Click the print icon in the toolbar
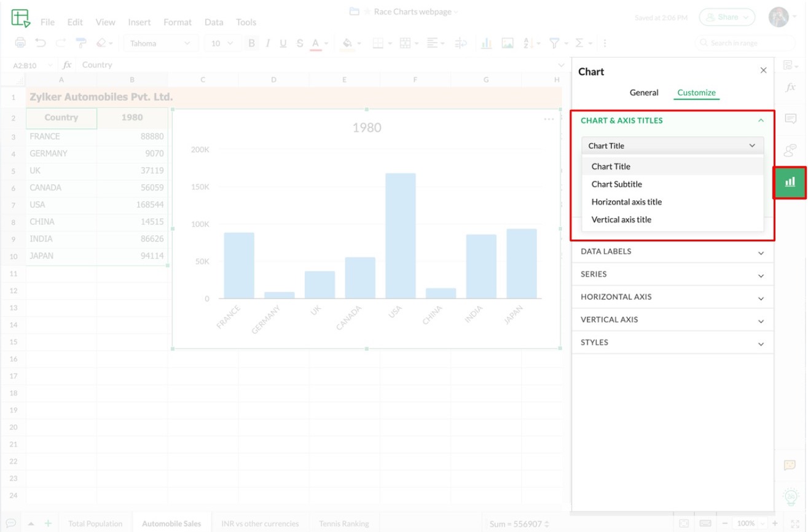This screenshot has width=808, height=532. click(x=20, y=43)
